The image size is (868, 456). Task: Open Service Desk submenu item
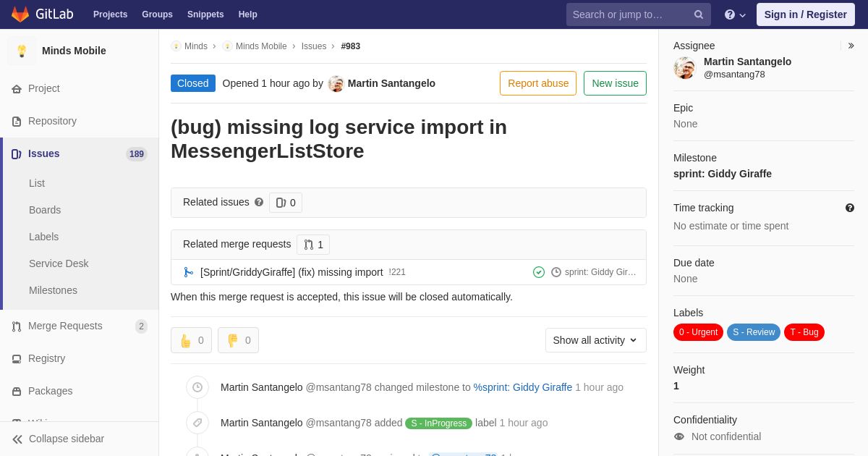point(59,263)
